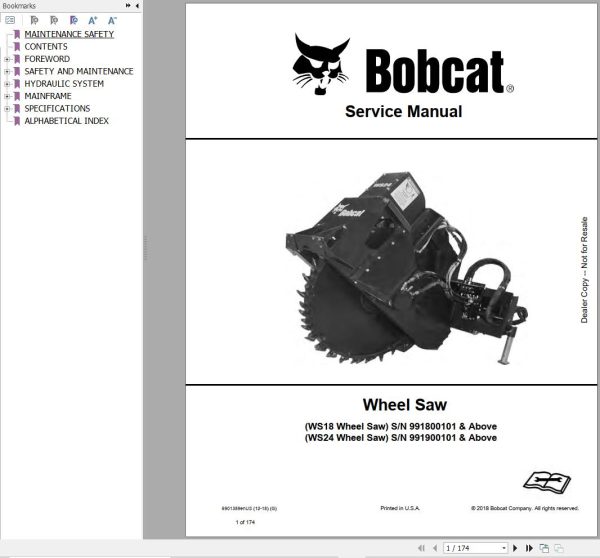Go to the previous page
The width and height of the screenshot is (600, 558).
(435, 548)
